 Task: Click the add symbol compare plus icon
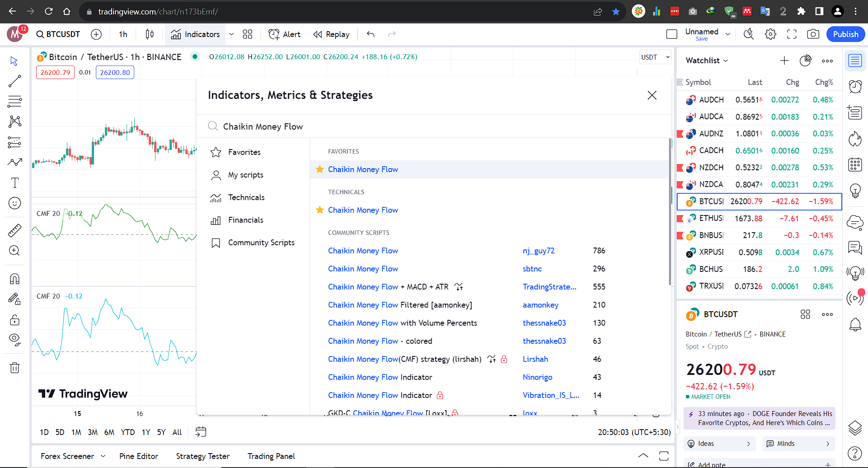click(x=96, y=34)
